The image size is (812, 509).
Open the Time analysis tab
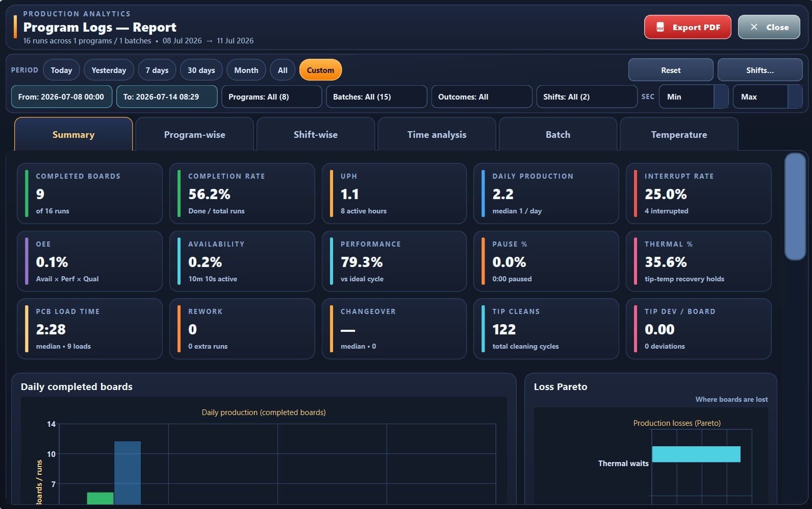(437, 134)
